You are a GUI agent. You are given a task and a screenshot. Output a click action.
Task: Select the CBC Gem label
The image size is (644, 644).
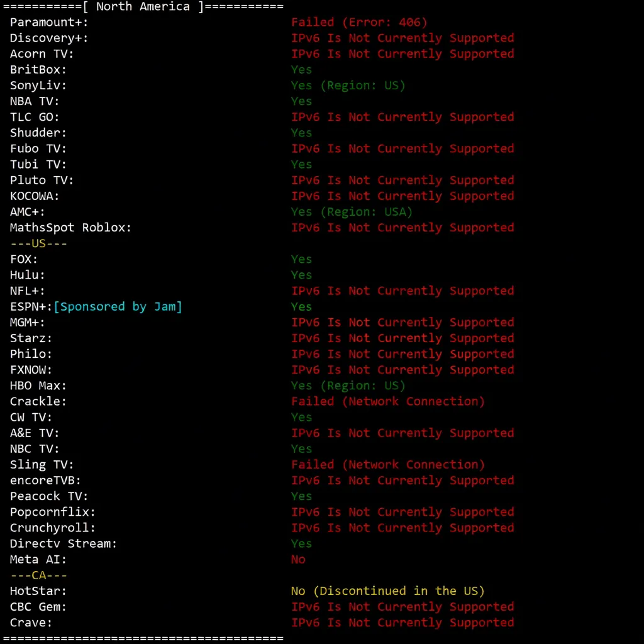(x=38, y=607)
